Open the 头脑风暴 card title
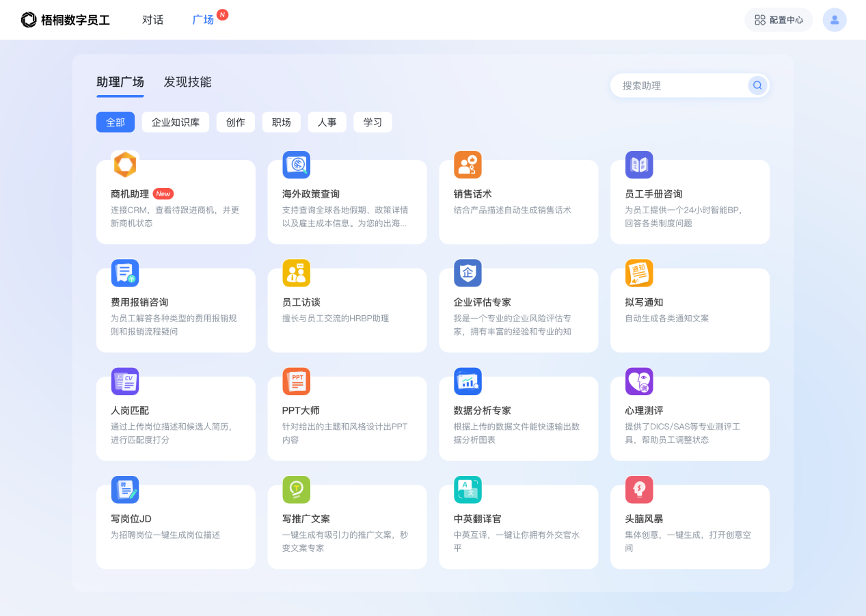The width and height of the screenshot is (866, 616). 644,519
